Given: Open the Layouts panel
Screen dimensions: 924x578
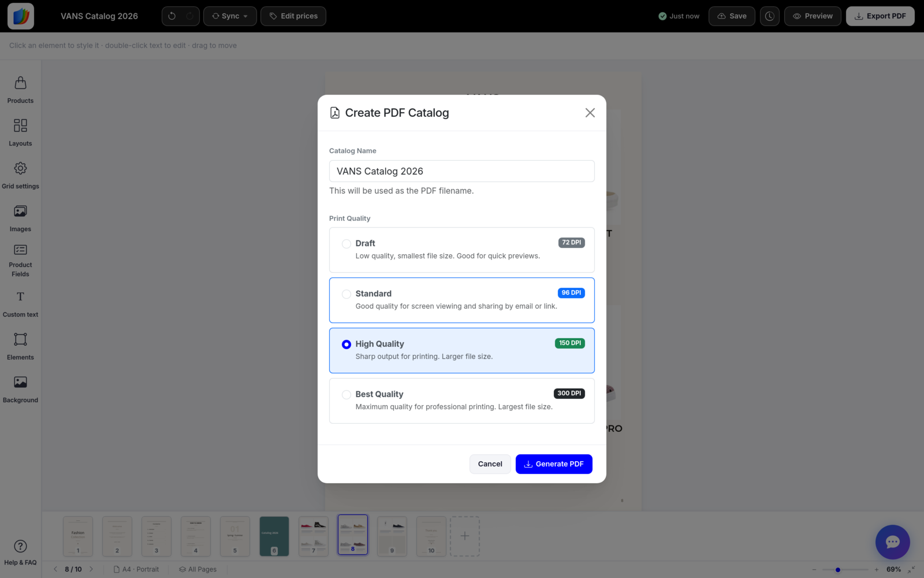Looking at the screenshot, I should coord(20,133).
